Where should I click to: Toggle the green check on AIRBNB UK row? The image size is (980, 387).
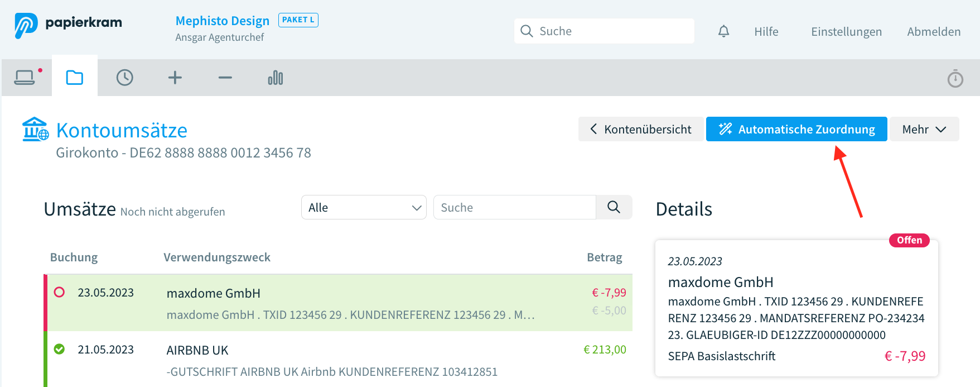(59, 349)
